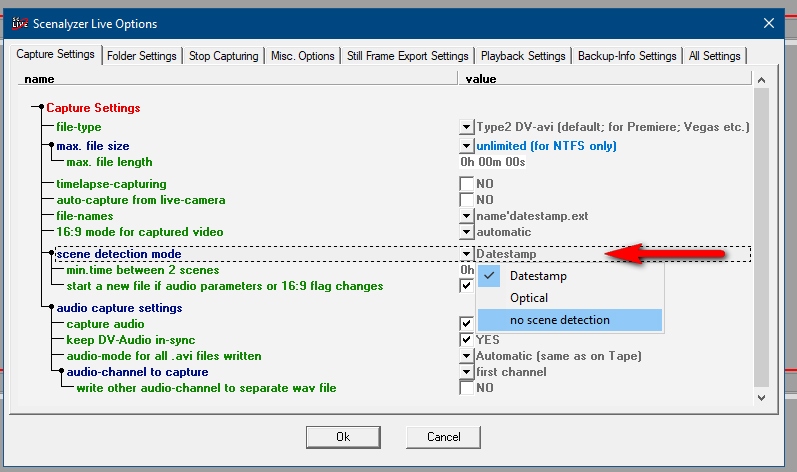The height and width of the screenshot is (472, 797).
Task: Click the value column header
Action: [605, 79]
